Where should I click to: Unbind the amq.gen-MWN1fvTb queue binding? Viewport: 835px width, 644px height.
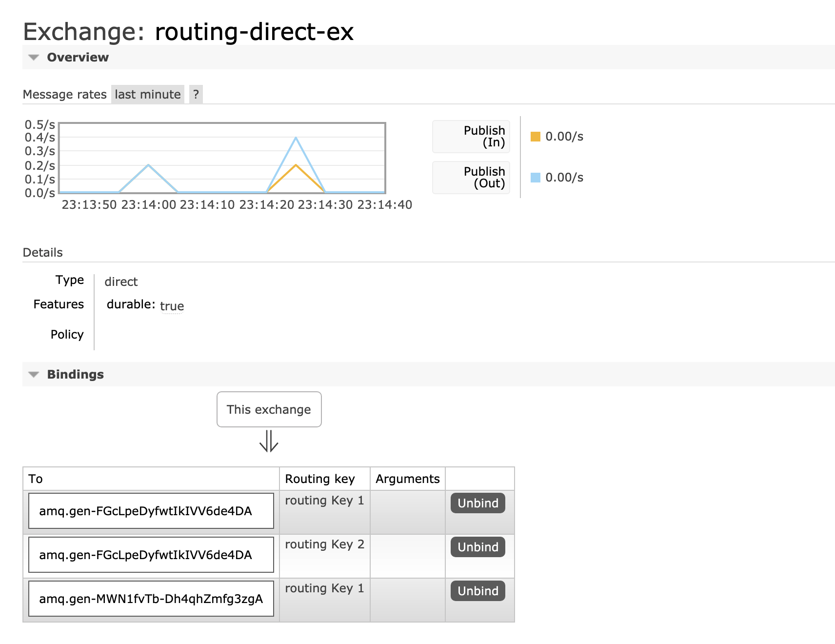[x=477, y=591]
